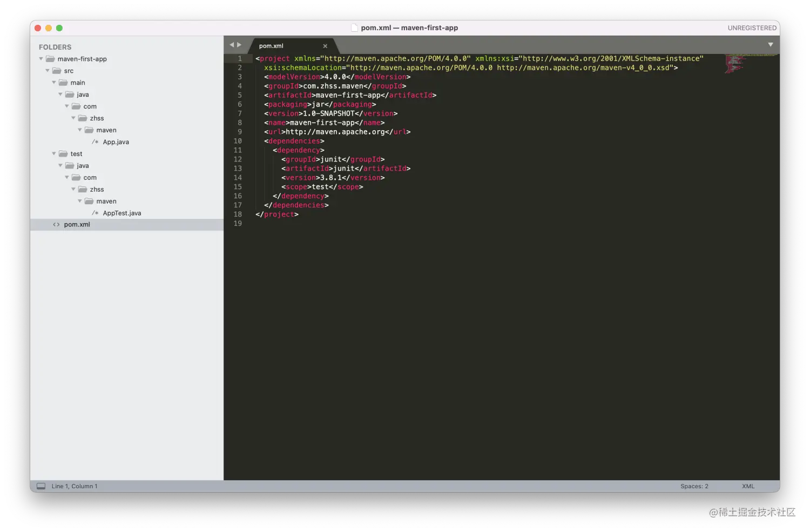This screenshot has width=810, height=532.
Task: Go back with left tab arrow
Action: (232, 45)
